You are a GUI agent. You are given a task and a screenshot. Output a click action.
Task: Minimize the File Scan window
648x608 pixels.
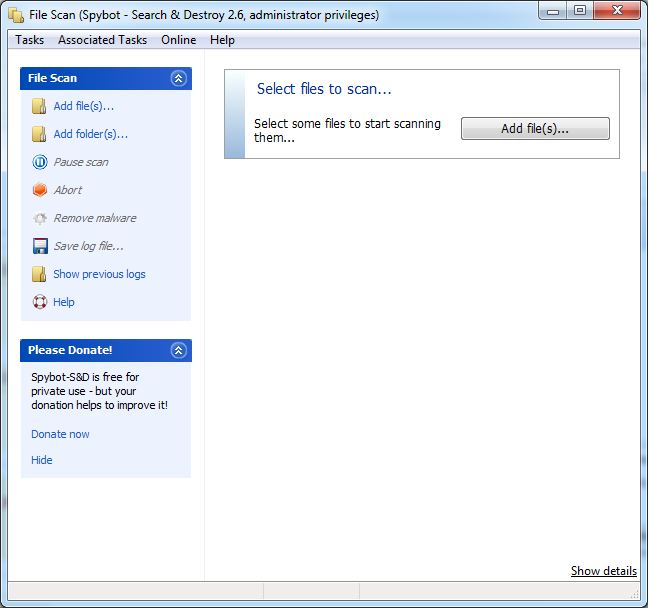point(553,11)
